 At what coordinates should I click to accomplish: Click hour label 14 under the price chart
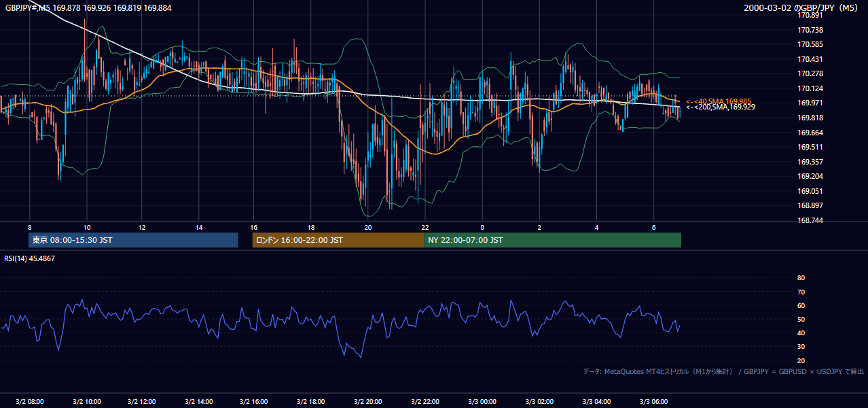tap(199, 227)
